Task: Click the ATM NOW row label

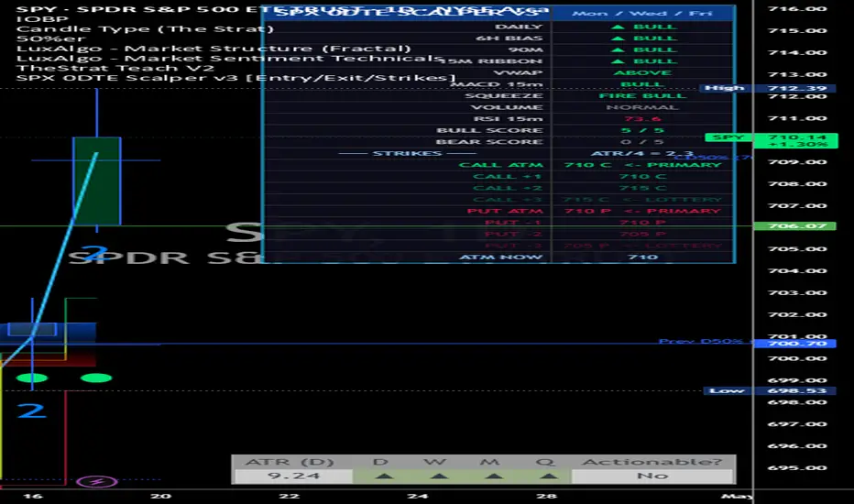Action: [x=501, y=257]
